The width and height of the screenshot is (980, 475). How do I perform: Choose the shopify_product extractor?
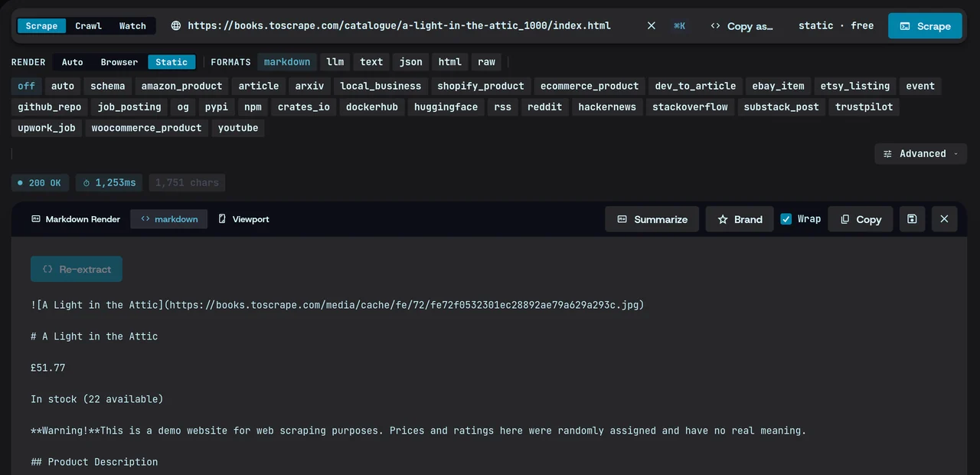pos(481,86)
